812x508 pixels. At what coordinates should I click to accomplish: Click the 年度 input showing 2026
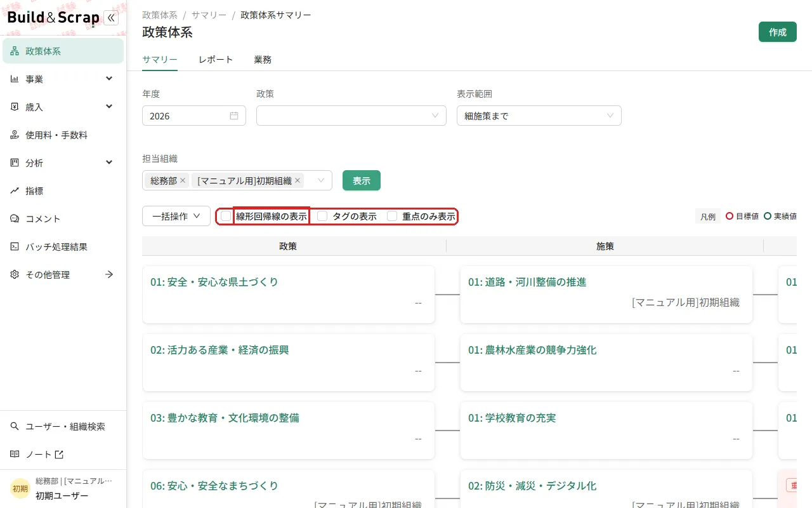tap(194, 116)
